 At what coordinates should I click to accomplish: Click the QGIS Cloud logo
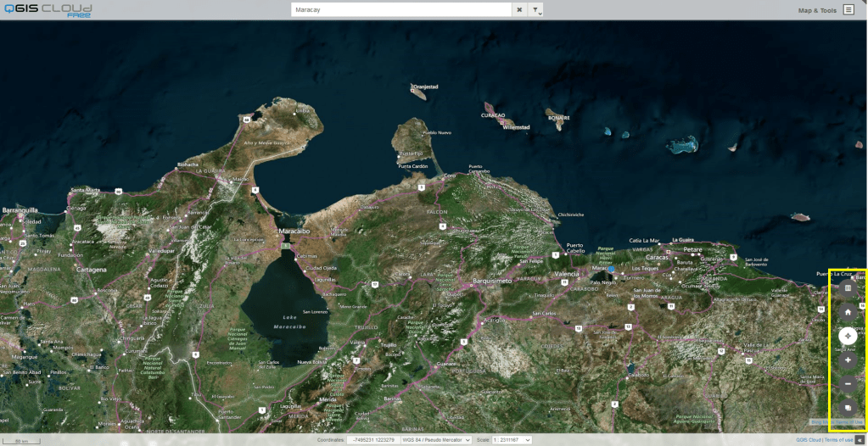click(48, 10)
